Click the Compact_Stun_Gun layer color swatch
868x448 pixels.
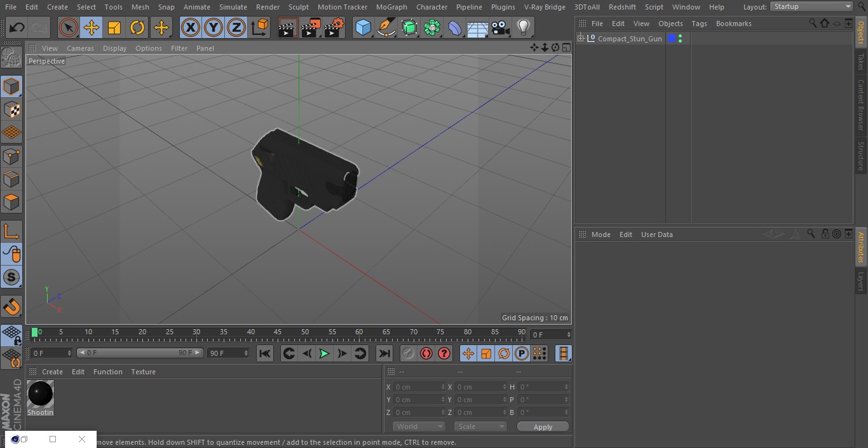click(x=671, y=39)
